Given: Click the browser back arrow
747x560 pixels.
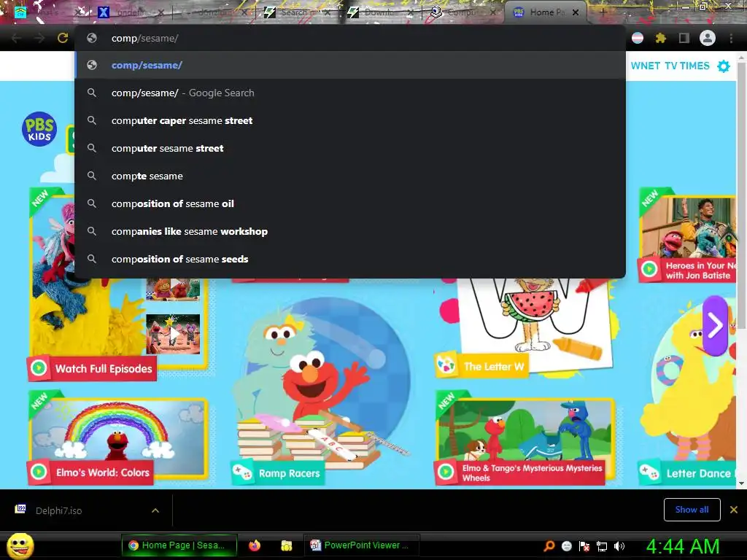Looking at the screenshot, I should pyautogui.click(x=16, y=38).
